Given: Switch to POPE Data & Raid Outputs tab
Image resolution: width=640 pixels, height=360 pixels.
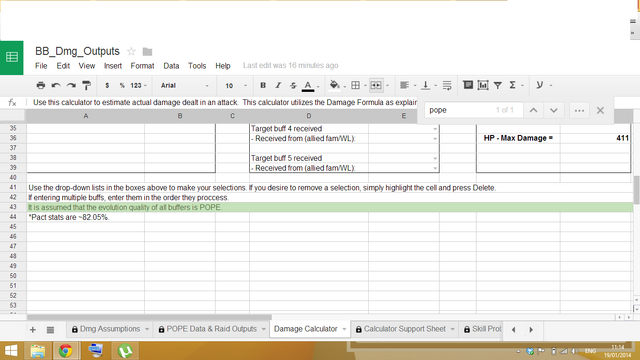Looking at the screenshot, I should click(212, 329).
